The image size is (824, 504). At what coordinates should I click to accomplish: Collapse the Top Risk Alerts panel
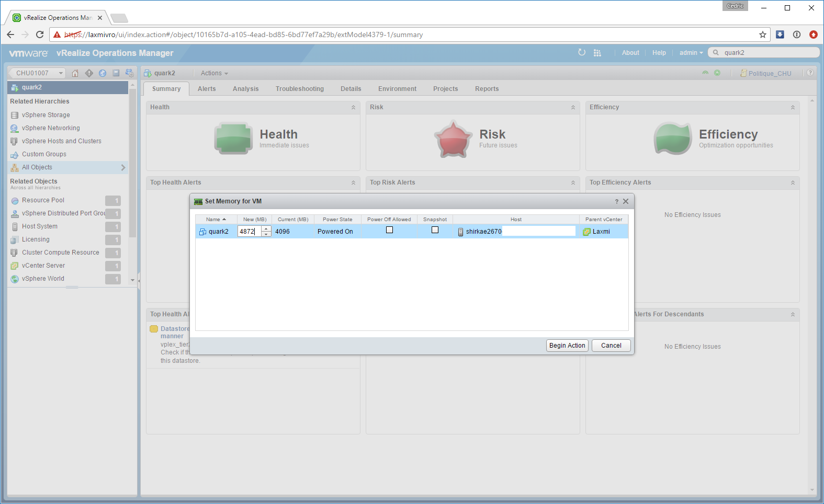click(x=573, y=182)
